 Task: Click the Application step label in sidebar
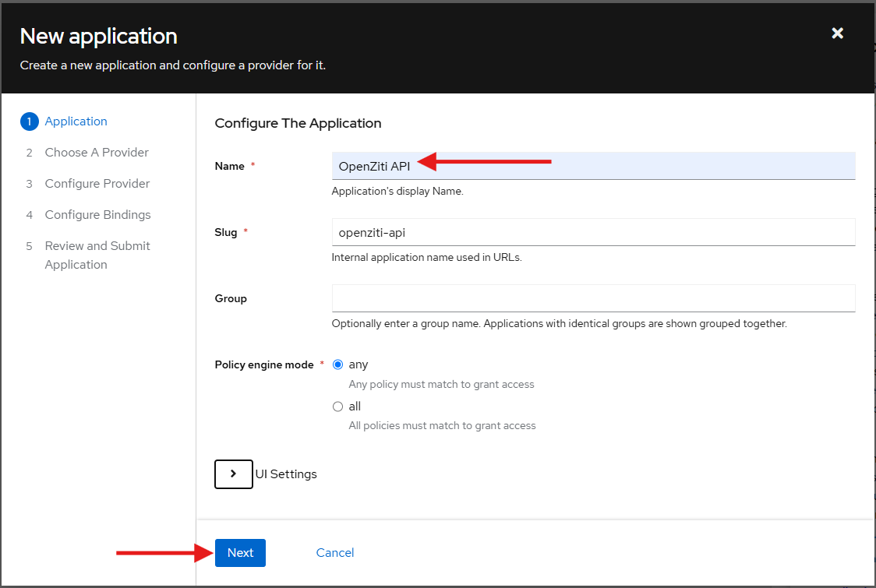tap(76, 121)
